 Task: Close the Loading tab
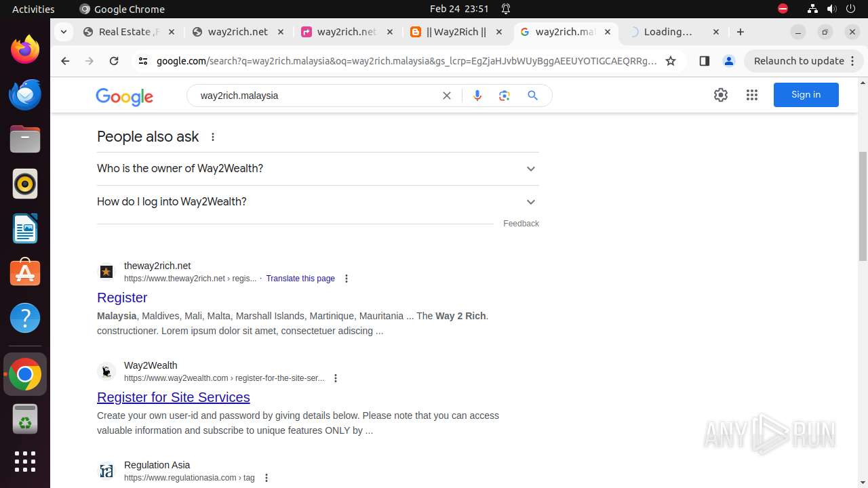click(716, 32)
